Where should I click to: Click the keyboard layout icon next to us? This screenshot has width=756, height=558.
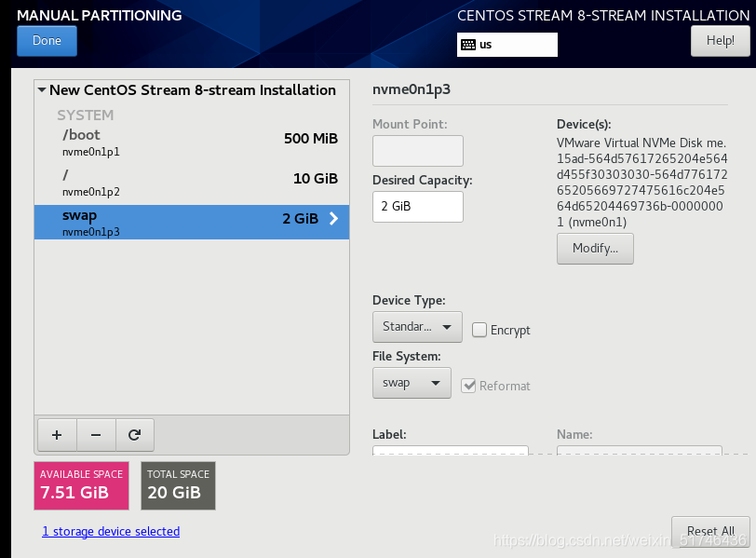point(467,45)
